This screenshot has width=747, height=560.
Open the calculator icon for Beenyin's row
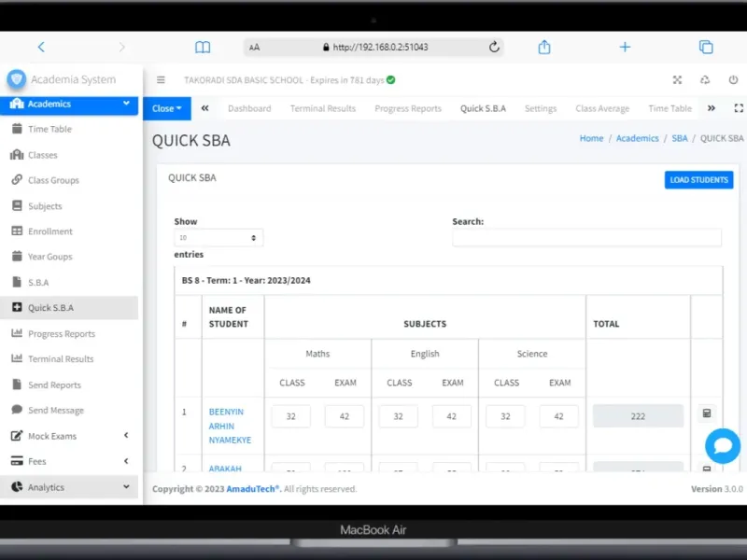click(x=707, y=413)
